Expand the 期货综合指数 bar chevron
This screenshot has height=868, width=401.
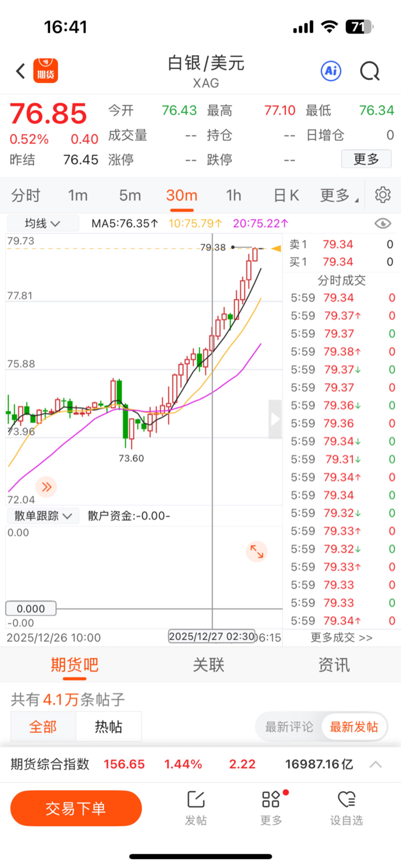coord(375,764)
